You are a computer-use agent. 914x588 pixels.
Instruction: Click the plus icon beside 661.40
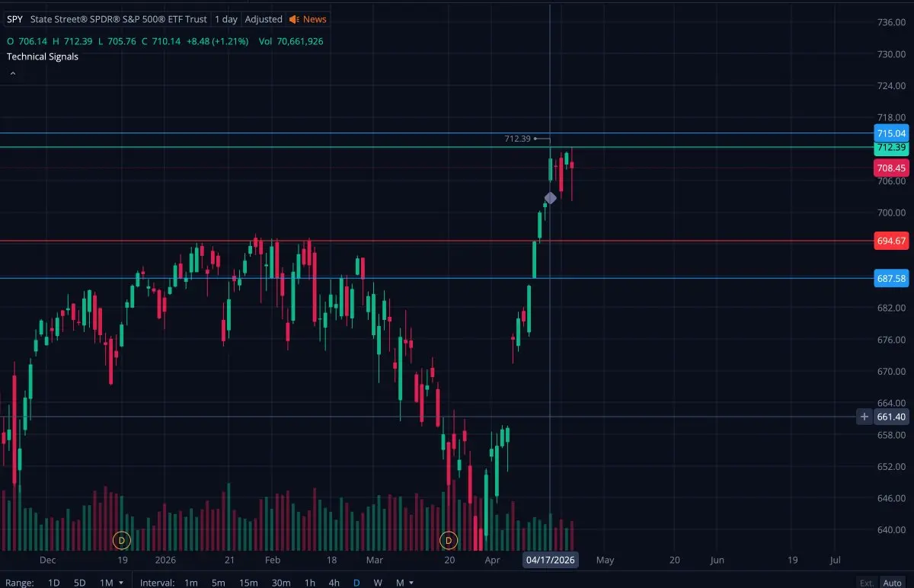coord(864,417)
